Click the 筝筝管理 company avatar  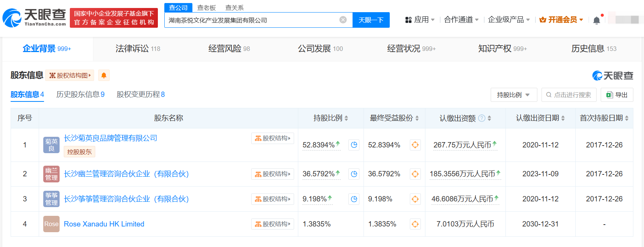tap(51, 199)
